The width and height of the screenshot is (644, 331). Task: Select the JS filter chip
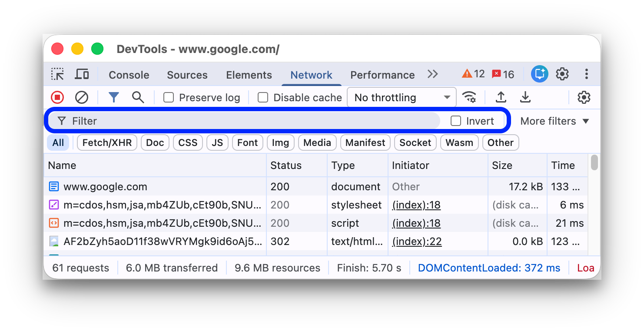pyautogui.click(x=217, y=142)
